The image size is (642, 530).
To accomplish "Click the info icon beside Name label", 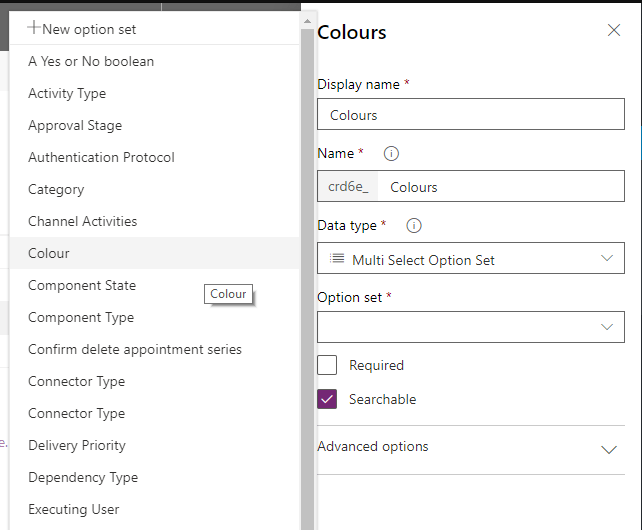I will (391, 154).
